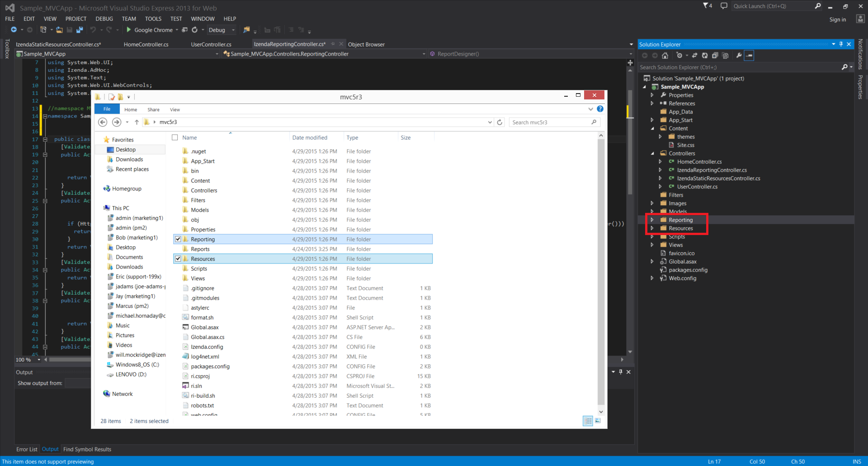
Task: Click Sync with Active Document icon
Action: click(x=694, y=56)
